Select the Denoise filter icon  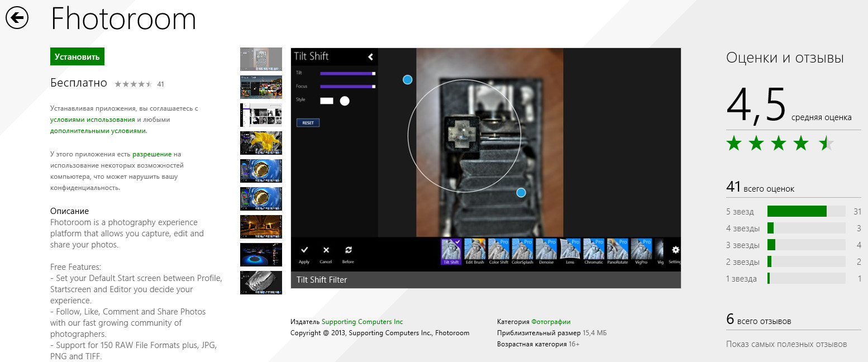pyautogui.click(x=546, y=249)
